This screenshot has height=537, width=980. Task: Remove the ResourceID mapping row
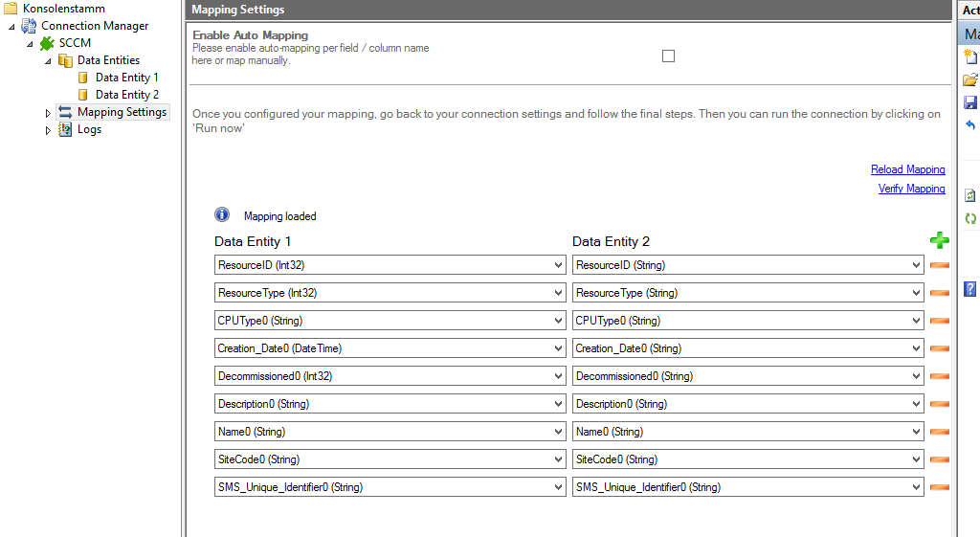click(939, 265)
